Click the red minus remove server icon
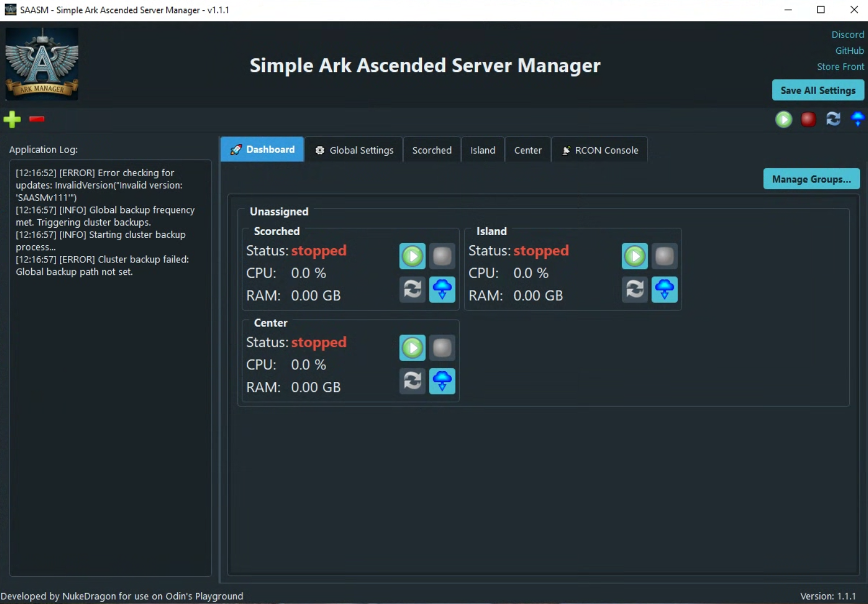Screen dimensions: 868x604 point(37,119)
